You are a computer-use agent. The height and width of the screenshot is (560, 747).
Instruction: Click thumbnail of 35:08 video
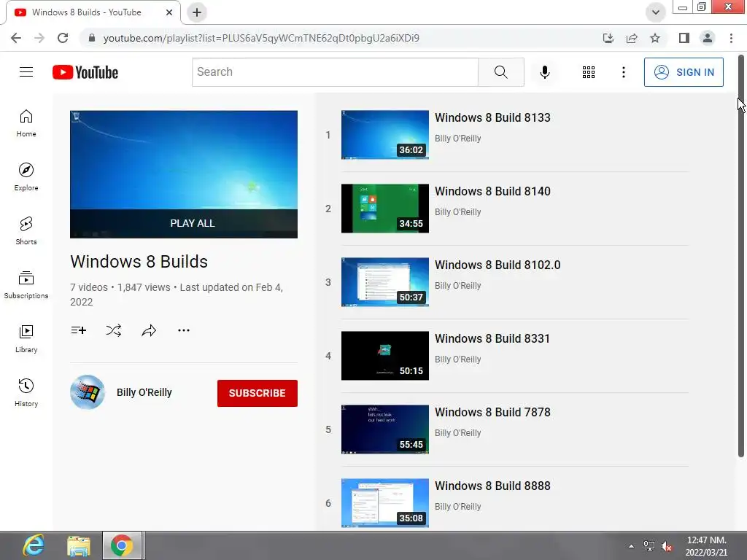[x=385, y=503]
